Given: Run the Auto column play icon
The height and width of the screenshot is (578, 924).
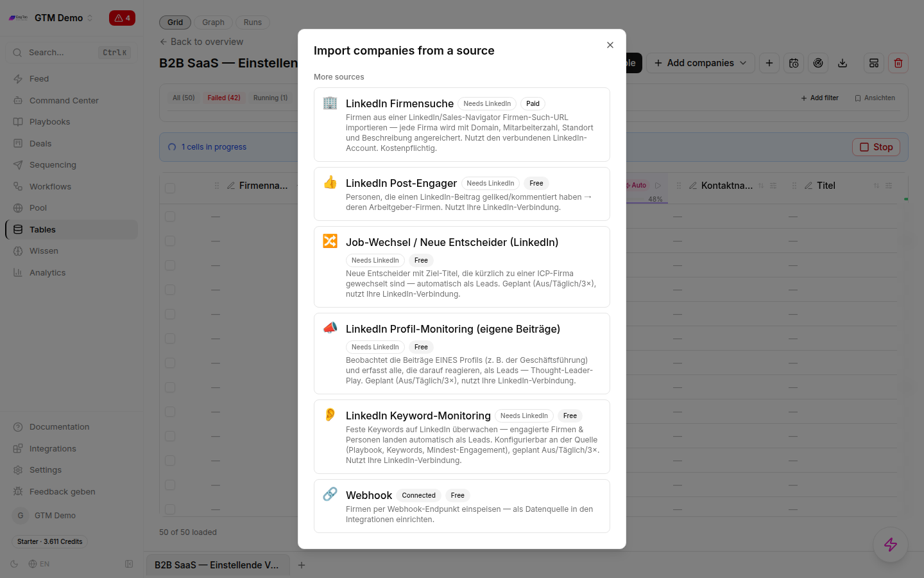Looking at the screenshot, I should pyautogui.click(x=658, y=185).
